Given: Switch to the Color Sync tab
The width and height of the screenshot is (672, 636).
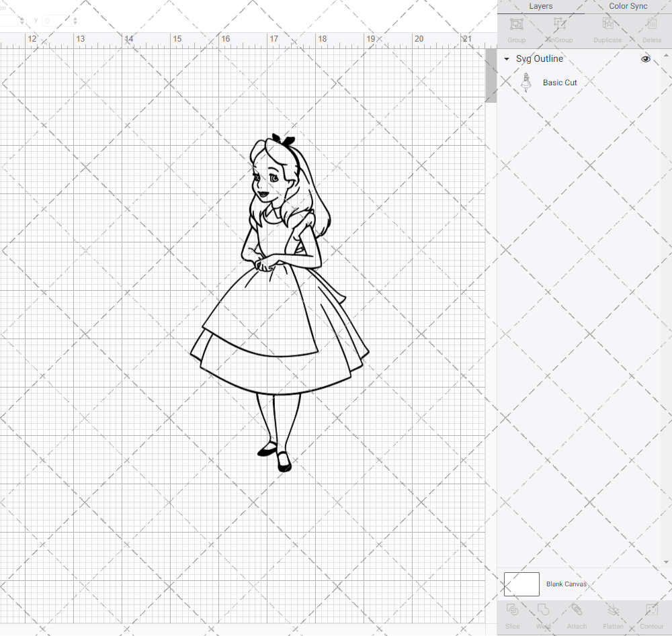Looking at the screenshot, I should pyautogui.click(x=628, y=6).
